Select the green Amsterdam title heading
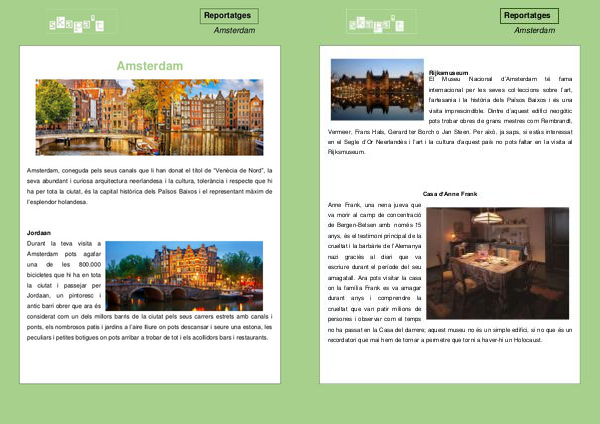 pyautogui.click(x=150, y=66)
